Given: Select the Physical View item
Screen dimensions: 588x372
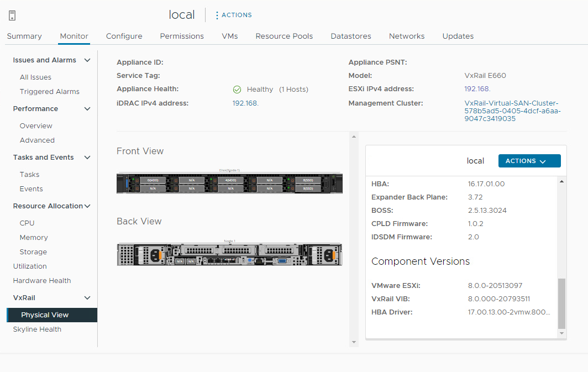Looking at the screenshot, I should click(x=52, y=315).
